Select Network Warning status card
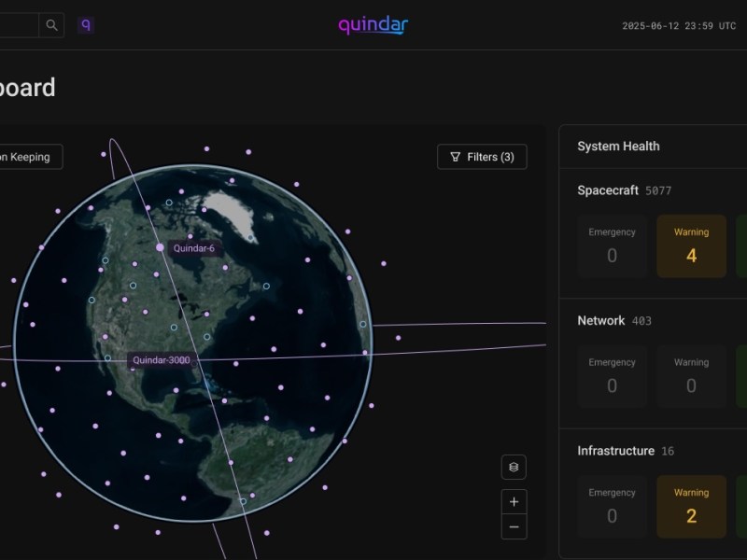This screenshot has height=560, width=747. click(691, 376)
